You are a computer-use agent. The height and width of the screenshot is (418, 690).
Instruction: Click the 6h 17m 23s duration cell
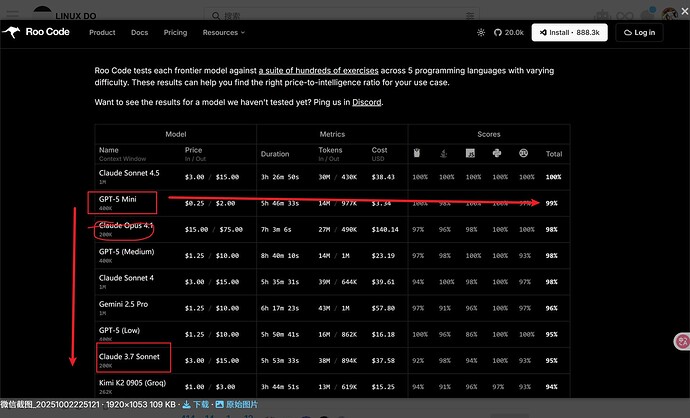click(280, 308)
